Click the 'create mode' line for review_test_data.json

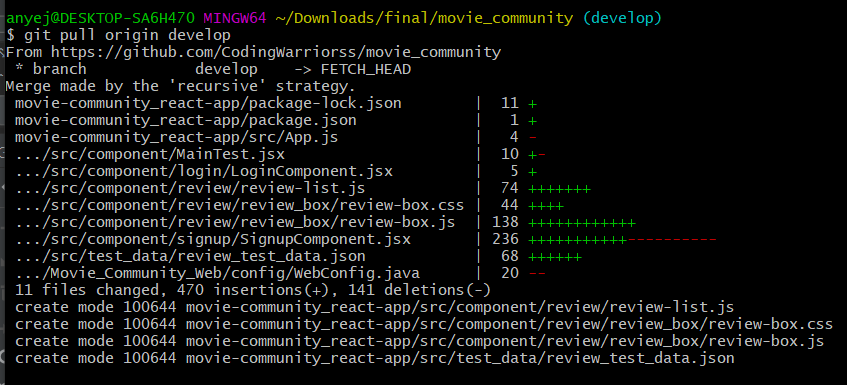coord(375,359)
